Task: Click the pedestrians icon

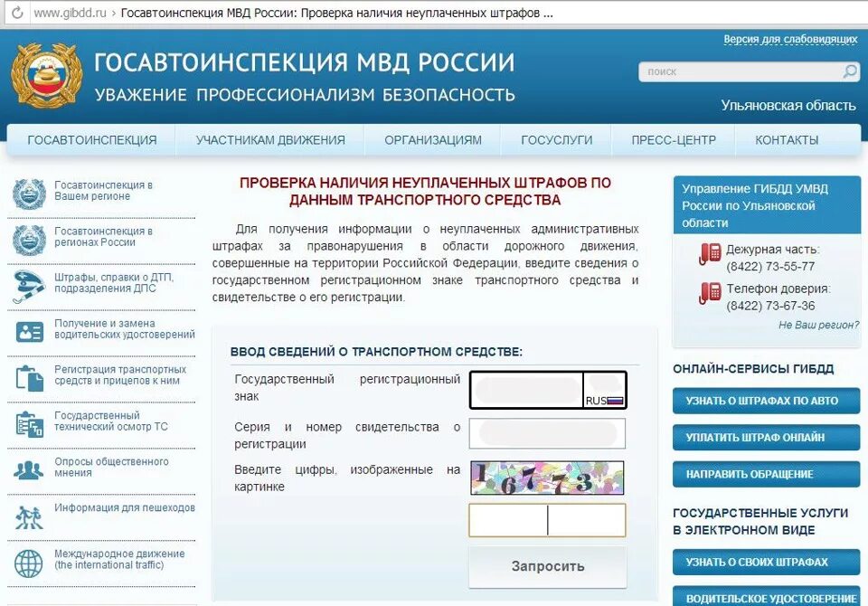Action: 29,517
